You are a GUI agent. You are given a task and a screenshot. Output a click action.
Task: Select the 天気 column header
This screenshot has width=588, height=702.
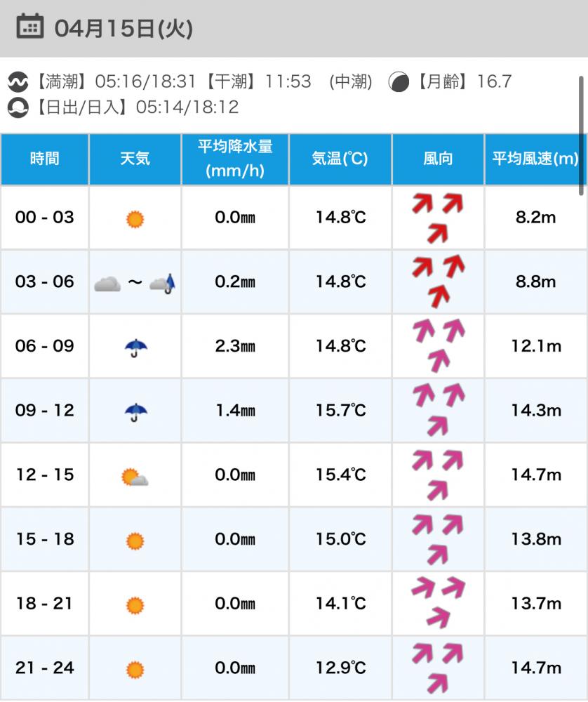tap(135, 159)
